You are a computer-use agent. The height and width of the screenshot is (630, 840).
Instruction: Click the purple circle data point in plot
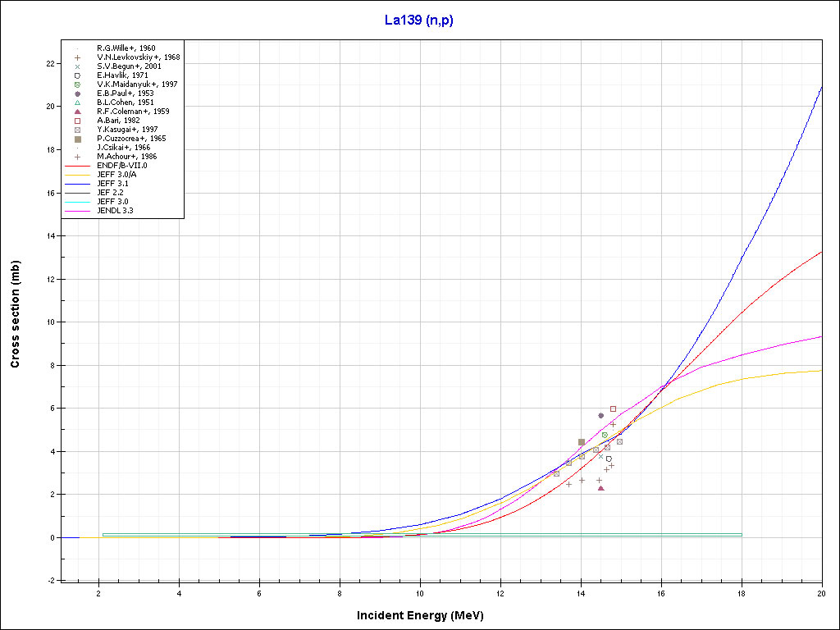tap(600, 415)
